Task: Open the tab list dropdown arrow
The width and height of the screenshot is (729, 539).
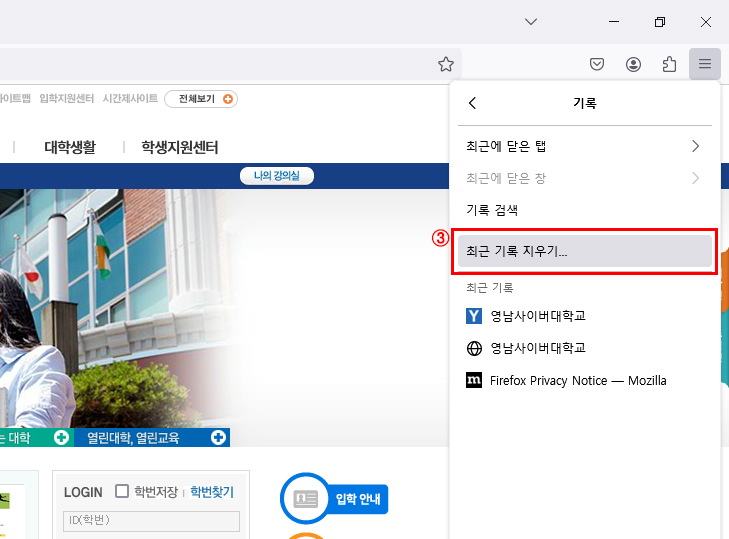Action: 531,22
